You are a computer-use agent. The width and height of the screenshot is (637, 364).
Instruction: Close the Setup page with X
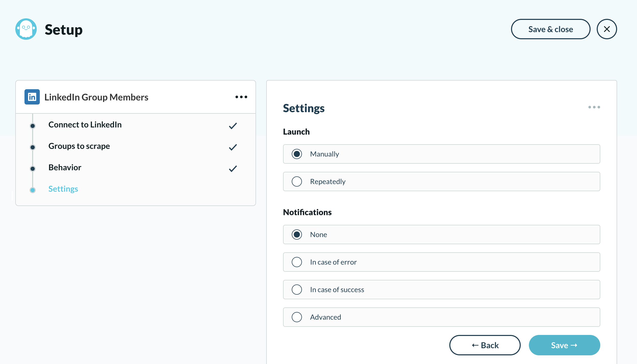tap(607, 29)
